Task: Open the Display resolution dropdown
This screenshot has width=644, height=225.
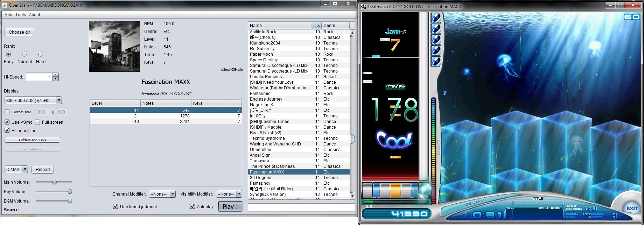Action: (59, 101)
